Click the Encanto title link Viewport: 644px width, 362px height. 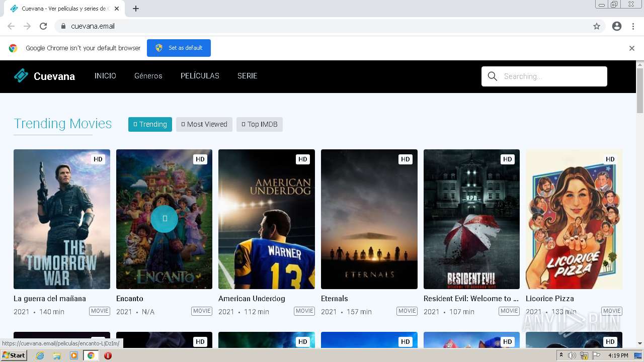tap(130, 299)
